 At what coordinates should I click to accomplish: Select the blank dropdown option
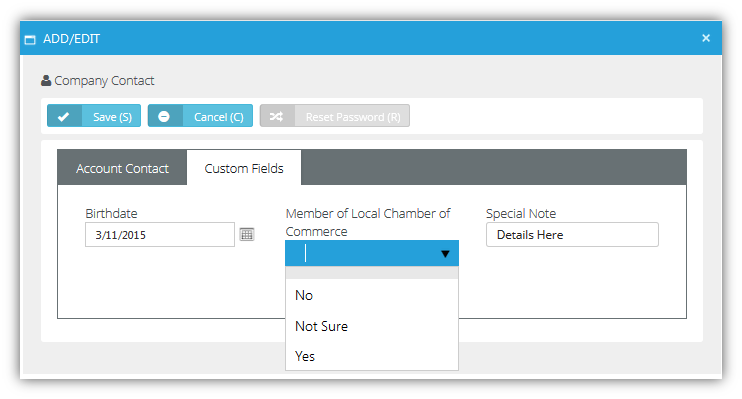(371, 273)
